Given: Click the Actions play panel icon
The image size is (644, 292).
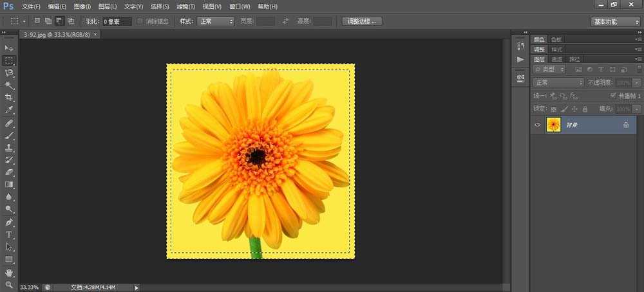Looking at the screenshot, I should [520, 59].
